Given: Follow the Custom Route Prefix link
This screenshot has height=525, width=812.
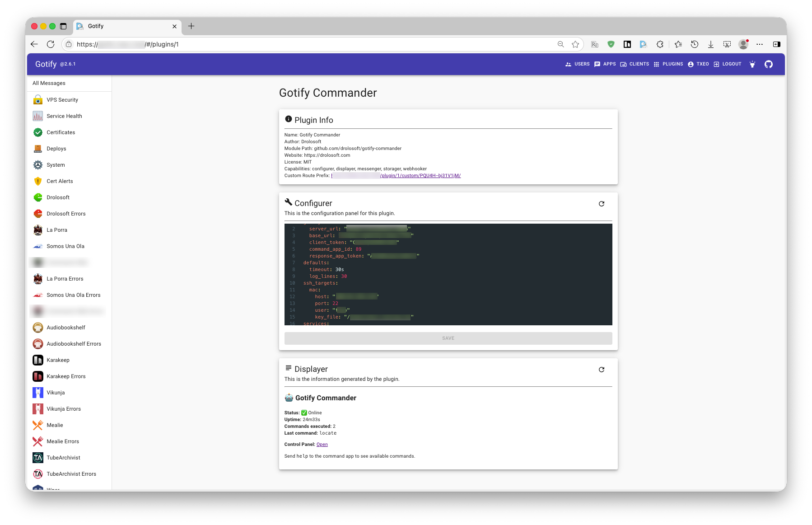Looking at the screenshot, I should [x=396, y=175].
